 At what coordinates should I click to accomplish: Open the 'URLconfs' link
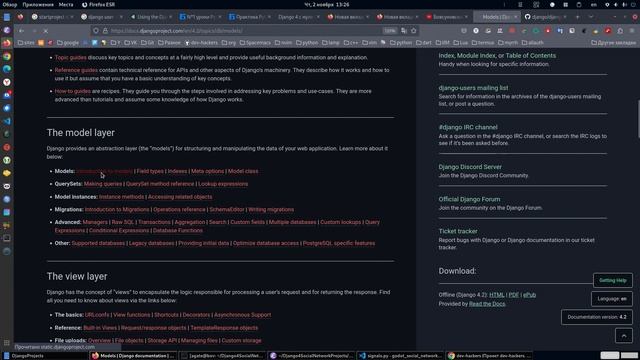click(x=97, y=315)
